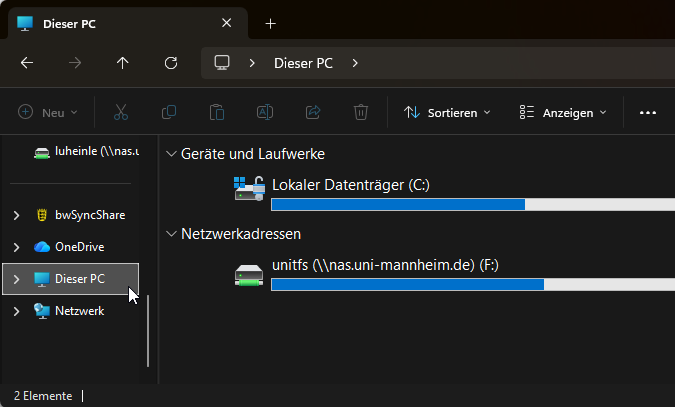675x407 pixels.
Task: Collapse the Geräte und Laufwerke group
Action: 170,154
